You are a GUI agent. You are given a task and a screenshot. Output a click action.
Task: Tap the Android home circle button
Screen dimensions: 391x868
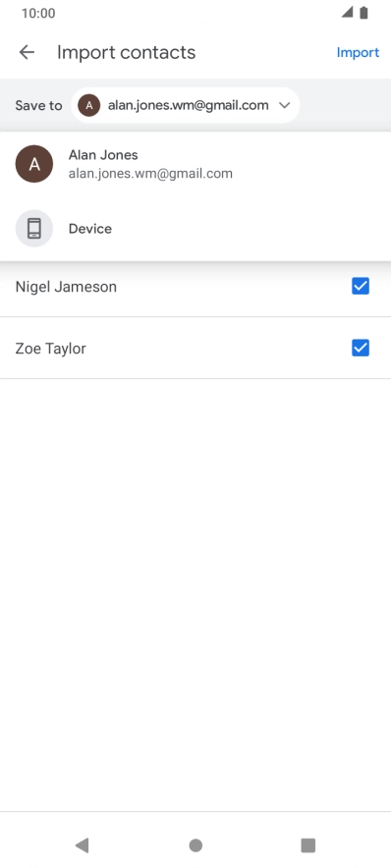pyautogui.click(x=195, y=845)
